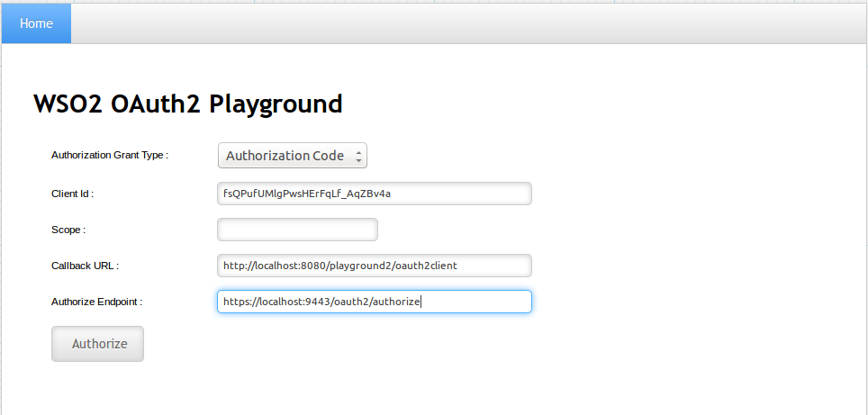Click the Client Id label
Image resolution: width=868 pixels, height=415 pixels.
[x=73, y=194]
